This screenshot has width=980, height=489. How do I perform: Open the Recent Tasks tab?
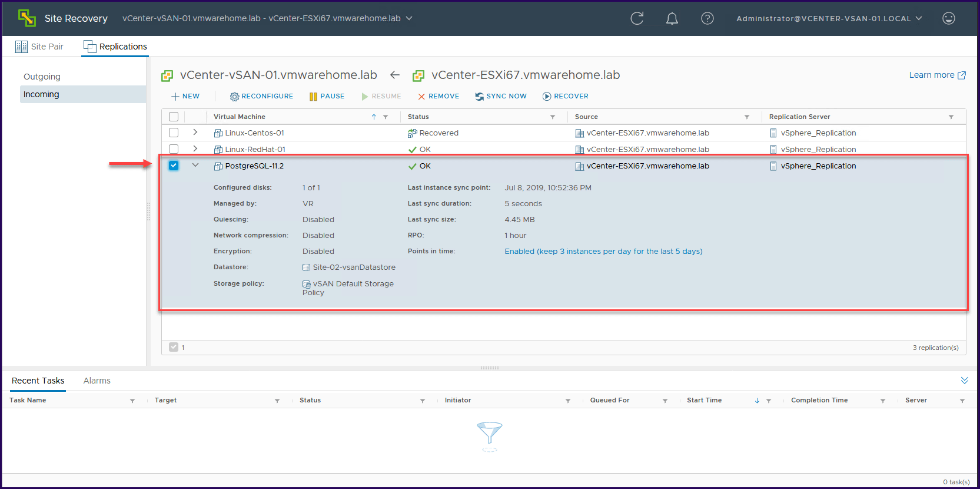pyautogui.click(x=38, y=381)
